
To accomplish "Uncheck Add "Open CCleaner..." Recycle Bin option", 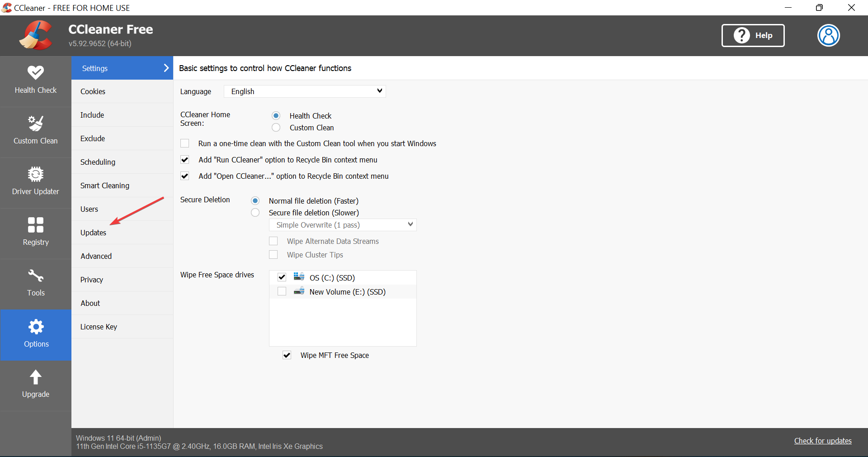I will coord(185,176).
